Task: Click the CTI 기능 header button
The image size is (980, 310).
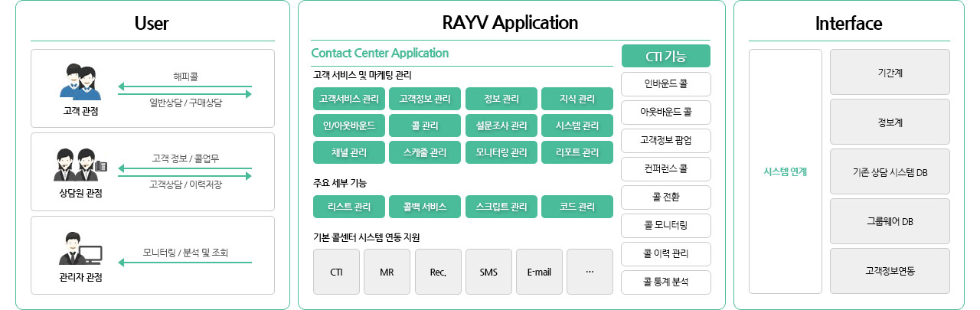Action: (666, 56)
